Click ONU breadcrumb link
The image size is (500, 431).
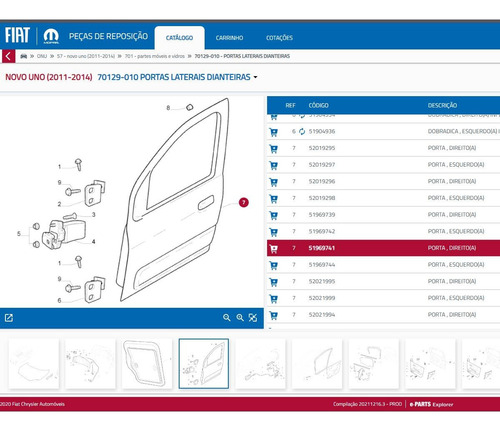pos(42,56)
